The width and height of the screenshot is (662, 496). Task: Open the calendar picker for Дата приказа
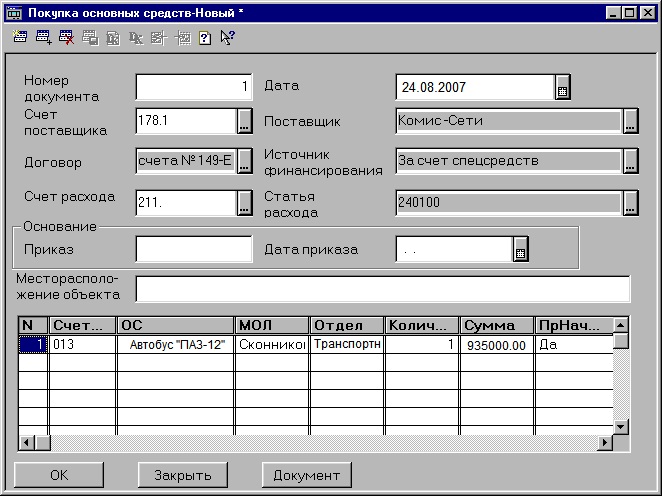[x=520, y=250]
